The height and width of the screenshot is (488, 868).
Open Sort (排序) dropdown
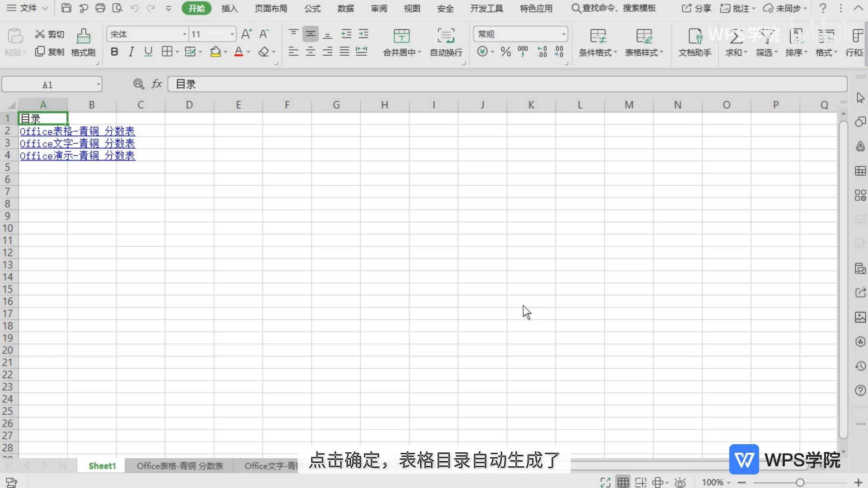coord(797,43)
